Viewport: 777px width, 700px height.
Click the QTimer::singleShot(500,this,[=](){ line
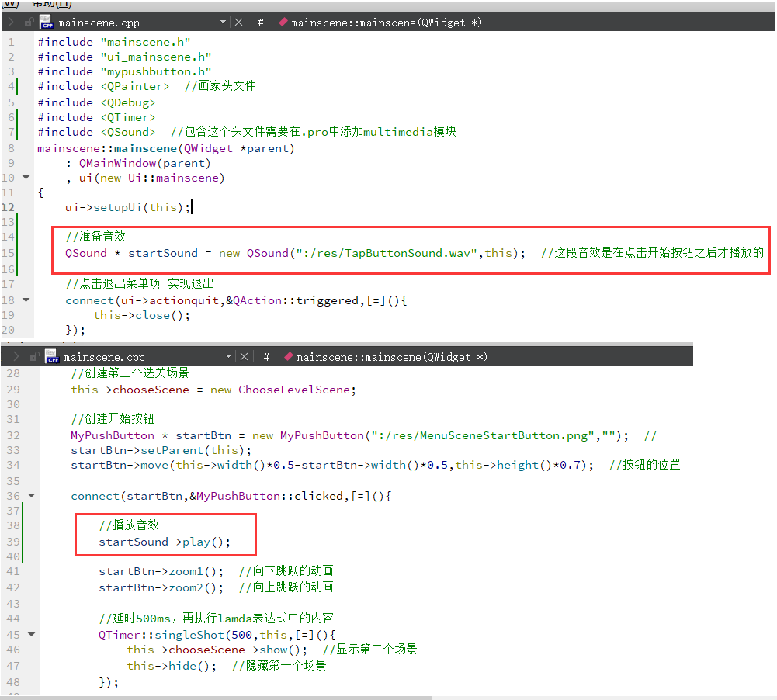(x=217, y=635)
